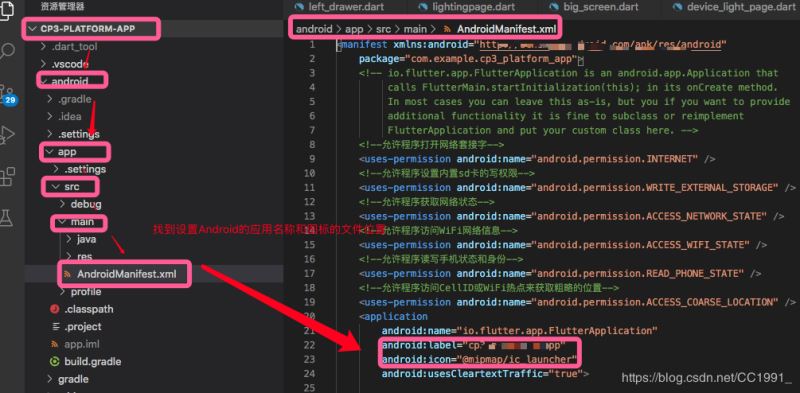Expand the .dart_tool folder

pos(44,47)
